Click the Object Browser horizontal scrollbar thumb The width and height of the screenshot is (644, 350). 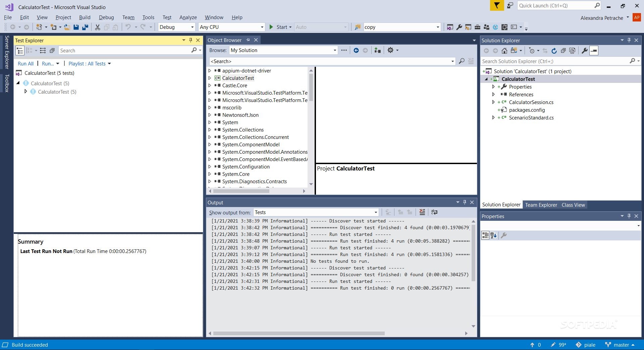[241, 191]
